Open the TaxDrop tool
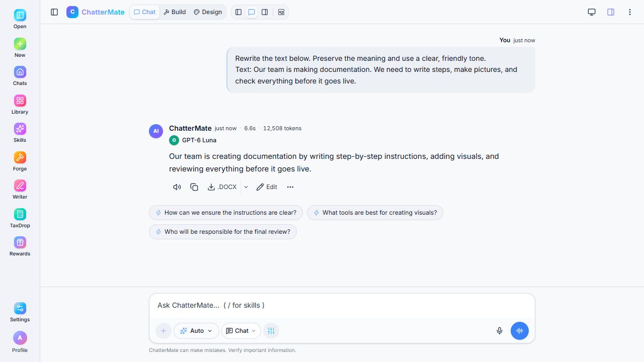Viewport: 644px width, 362px height. point(20,218)
